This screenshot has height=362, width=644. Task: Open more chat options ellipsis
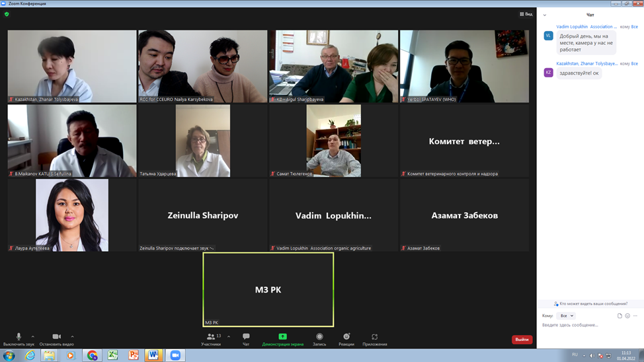click(635, 316)
